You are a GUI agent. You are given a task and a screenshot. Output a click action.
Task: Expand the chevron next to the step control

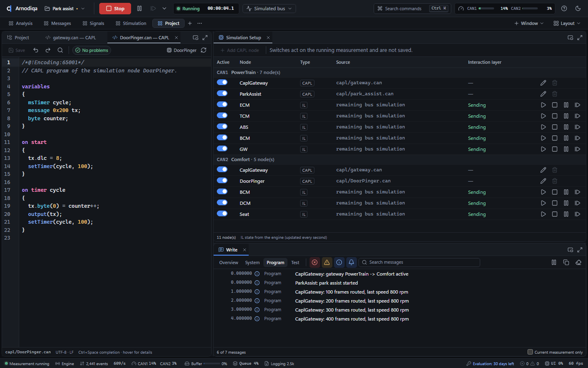click(164, 9)
